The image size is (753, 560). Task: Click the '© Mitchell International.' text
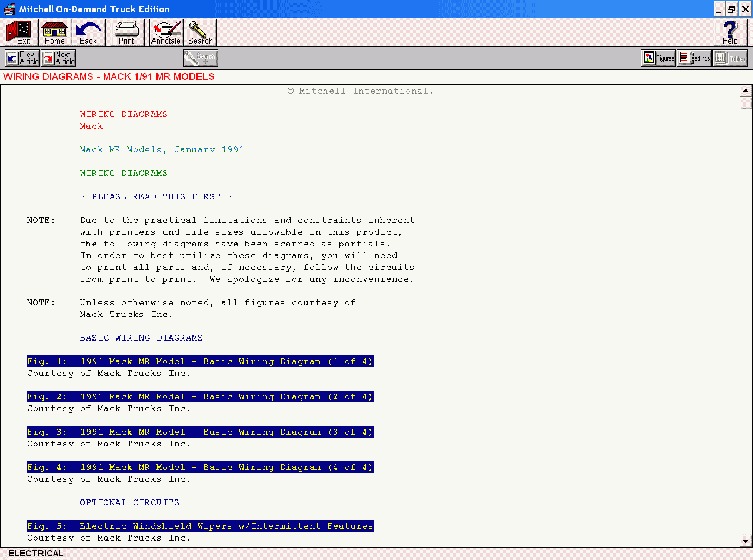pyautogui.click(x=360, y=91)
